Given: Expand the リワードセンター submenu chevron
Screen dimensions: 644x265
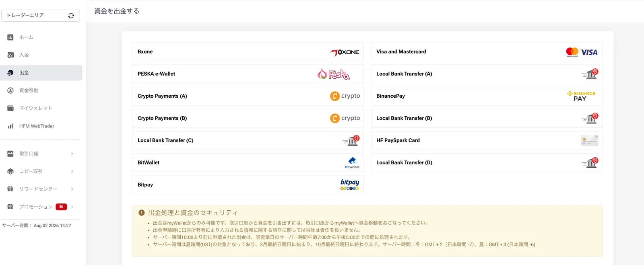Looking at the screenshot, I should (72, 189).
